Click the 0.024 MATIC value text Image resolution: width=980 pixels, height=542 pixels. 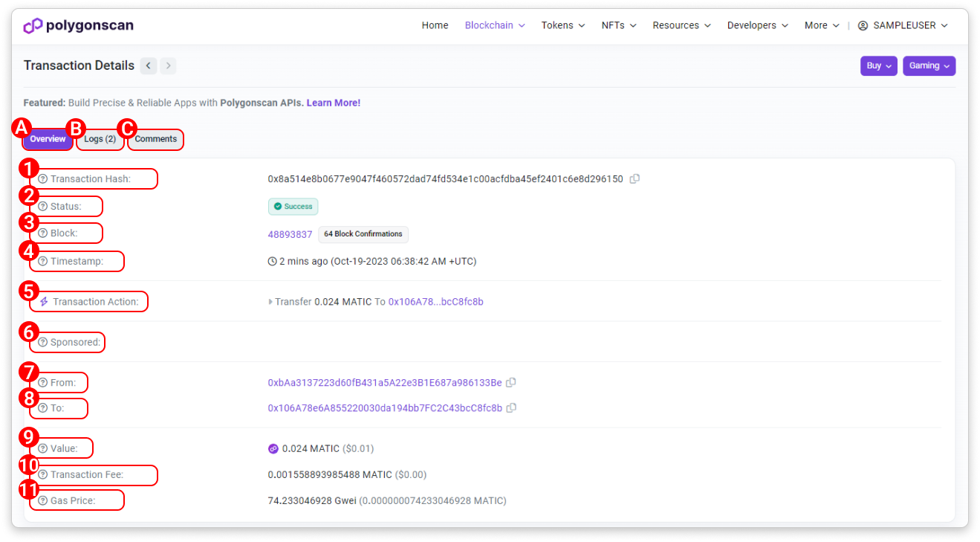point(311,449)
